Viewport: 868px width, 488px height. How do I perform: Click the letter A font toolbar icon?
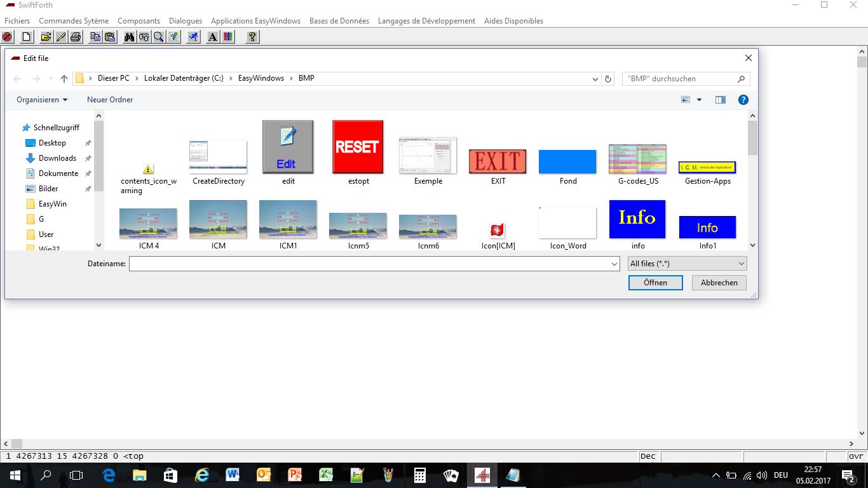(213, 37)
